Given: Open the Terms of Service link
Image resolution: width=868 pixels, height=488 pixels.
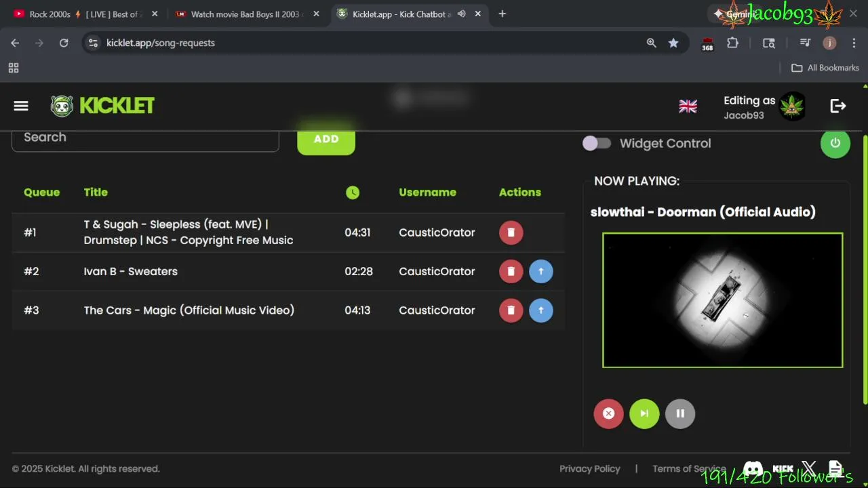Looking at the screenshot, I should pyautogui.click(x=689, y=468).
